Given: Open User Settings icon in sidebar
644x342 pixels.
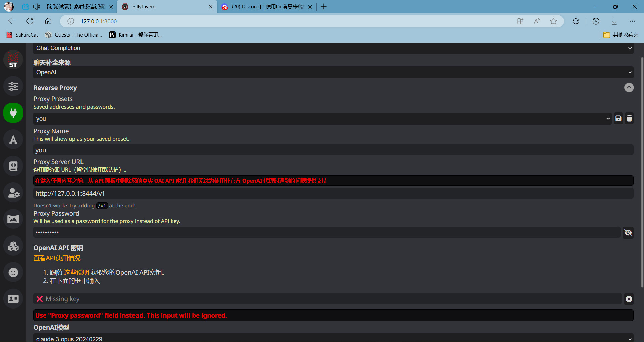Looking at the screenshot, I should 13,193.
